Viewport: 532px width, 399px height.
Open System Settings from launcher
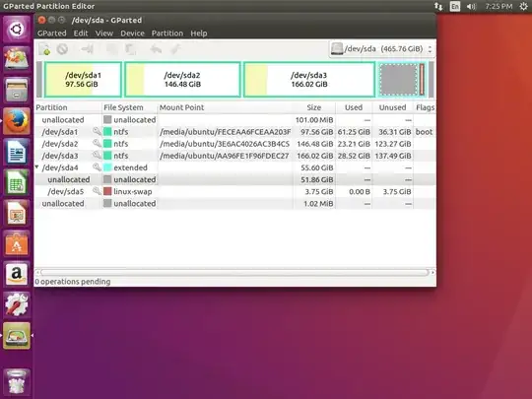17,304
